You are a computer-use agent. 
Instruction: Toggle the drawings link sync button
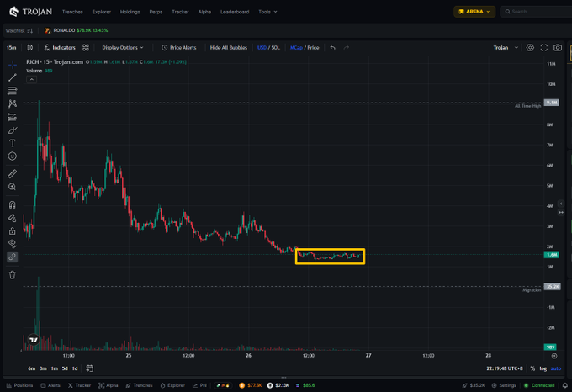[x=13, y=257]
